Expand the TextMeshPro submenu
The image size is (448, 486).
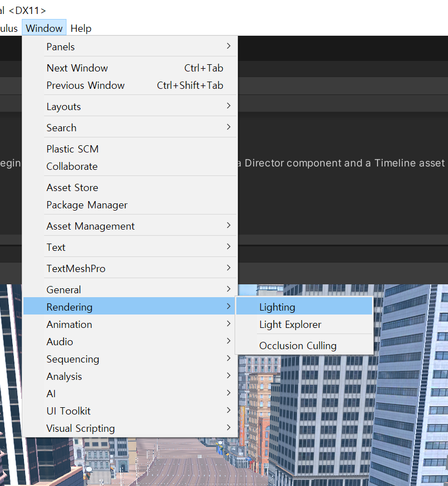click(x=130, y=268)
